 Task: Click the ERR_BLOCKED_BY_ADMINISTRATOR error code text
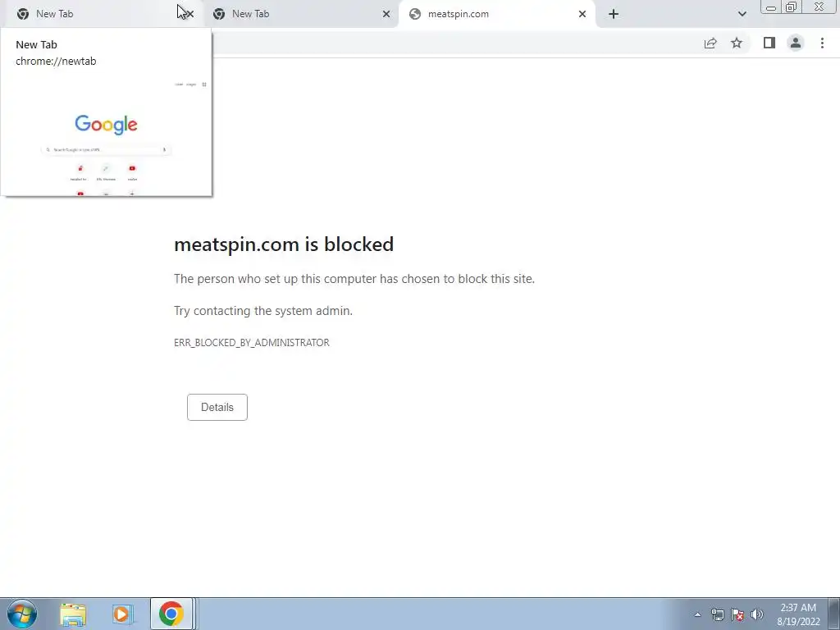(252, 343)
